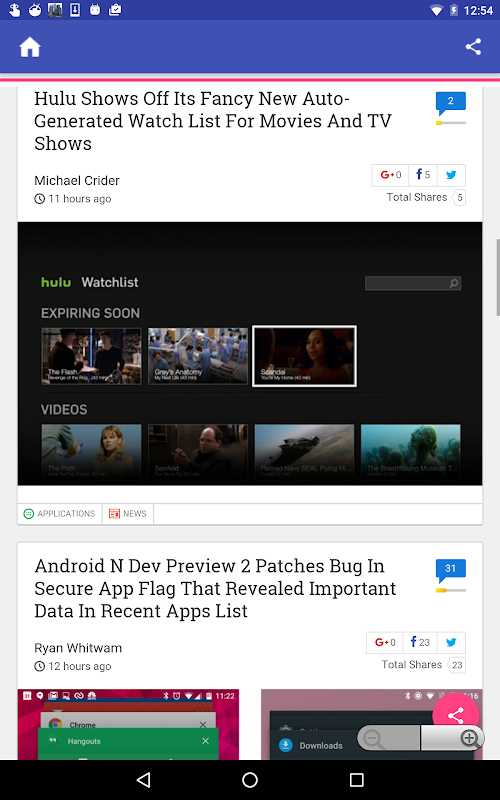500x800 pixels.
Task: Click the '12 hours ago' timestamp
Action: (80, 666)
